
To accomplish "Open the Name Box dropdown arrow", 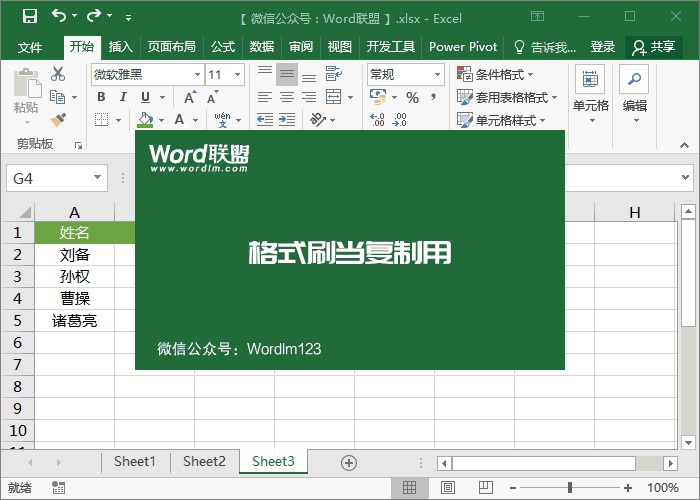I will (97, 178).
